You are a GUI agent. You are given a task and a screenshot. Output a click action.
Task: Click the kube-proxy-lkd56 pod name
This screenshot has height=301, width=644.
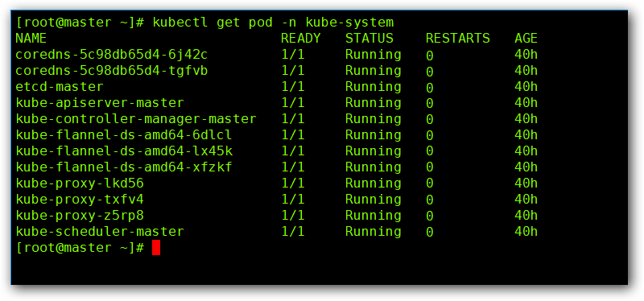coord(80,183)
